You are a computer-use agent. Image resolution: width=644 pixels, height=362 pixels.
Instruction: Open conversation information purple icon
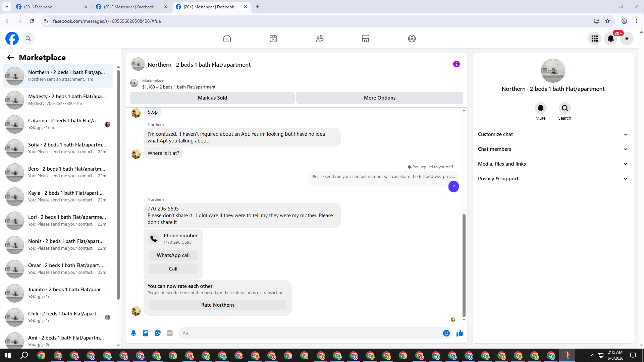[x=457, y=64]
